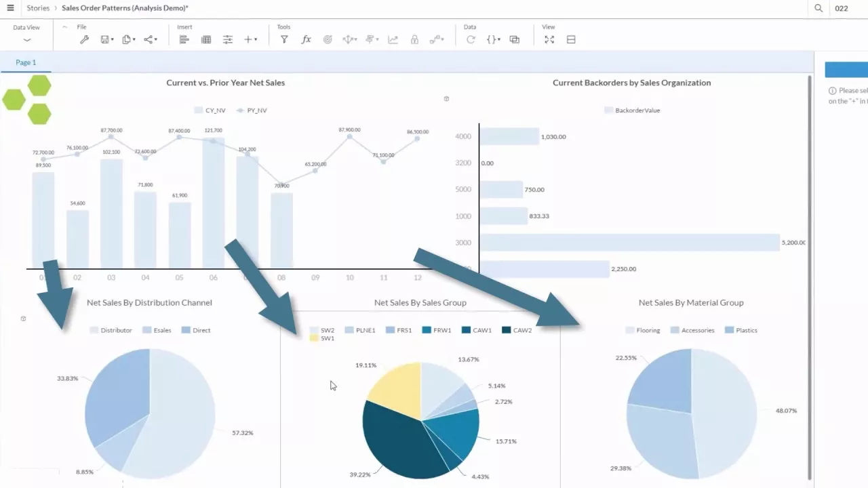Add an input control widget
868x488 pixels.
coord(228,40)
